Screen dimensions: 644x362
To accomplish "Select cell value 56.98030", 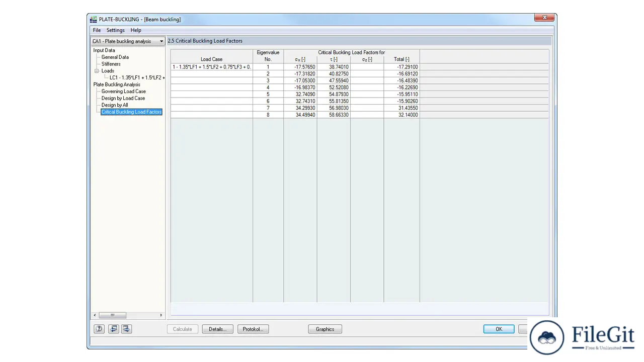I will tap(334, 108).
